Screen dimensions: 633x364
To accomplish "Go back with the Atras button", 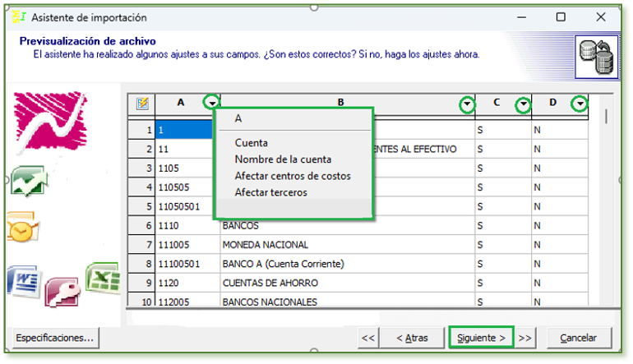I will (x=411, y=338).
